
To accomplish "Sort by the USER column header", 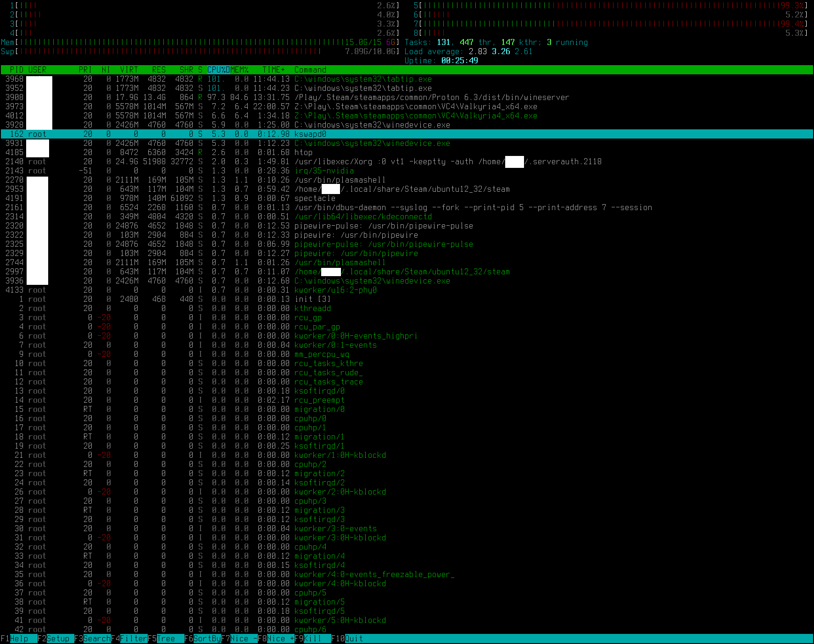I will (37, 70).
